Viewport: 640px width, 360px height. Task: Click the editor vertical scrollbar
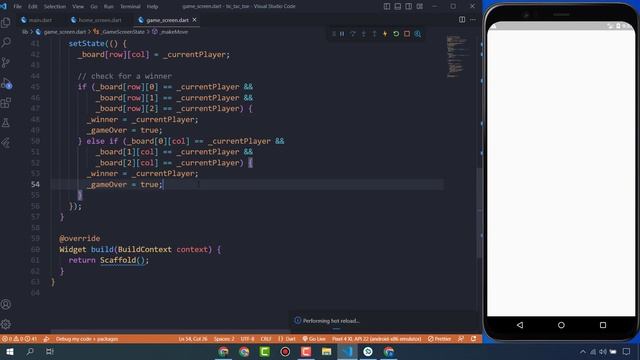[479, 212]
